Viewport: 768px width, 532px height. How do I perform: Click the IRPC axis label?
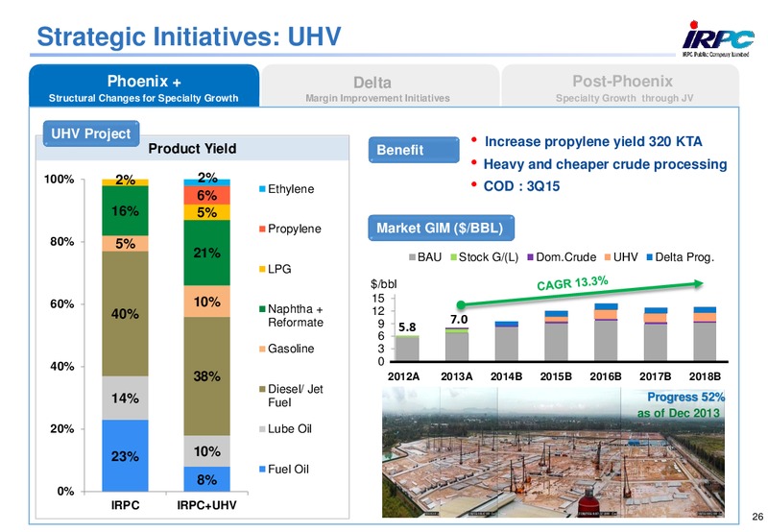(126, 505)
